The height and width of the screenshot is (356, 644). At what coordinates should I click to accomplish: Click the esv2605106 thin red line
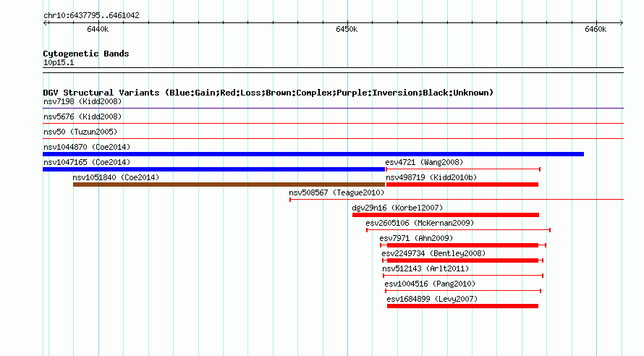tap(458, 230)
